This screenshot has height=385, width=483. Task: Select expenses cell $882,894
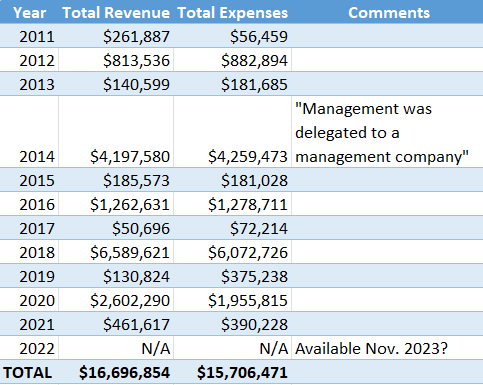pyautogui.click(x=232, y=60)
